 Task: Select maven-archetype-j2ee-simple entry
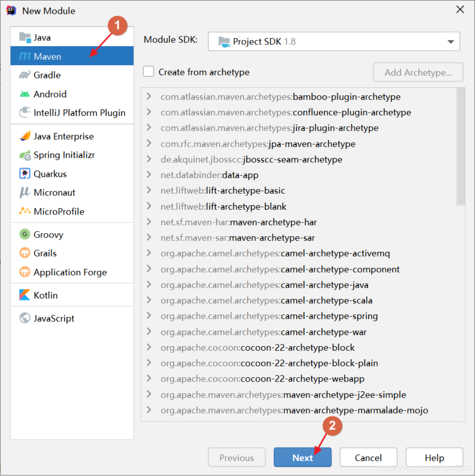[x=283, y=394]
